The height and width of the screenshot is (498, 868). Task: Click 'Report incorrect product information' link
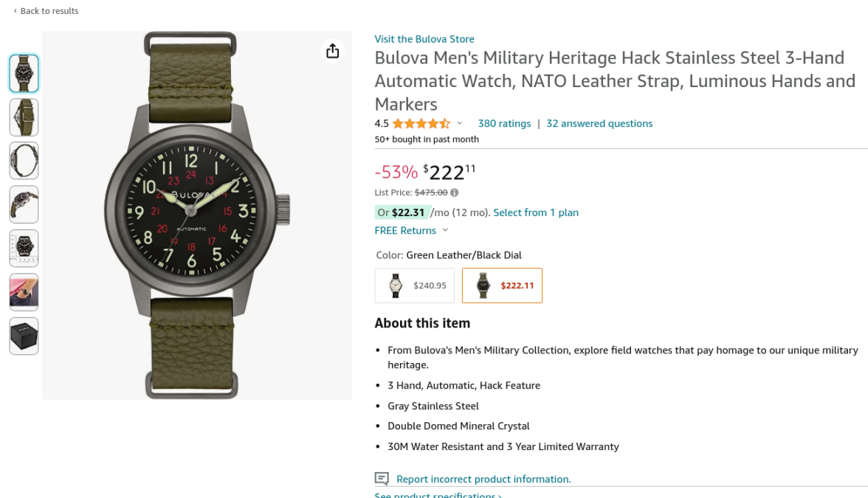(x=483, y=479)
